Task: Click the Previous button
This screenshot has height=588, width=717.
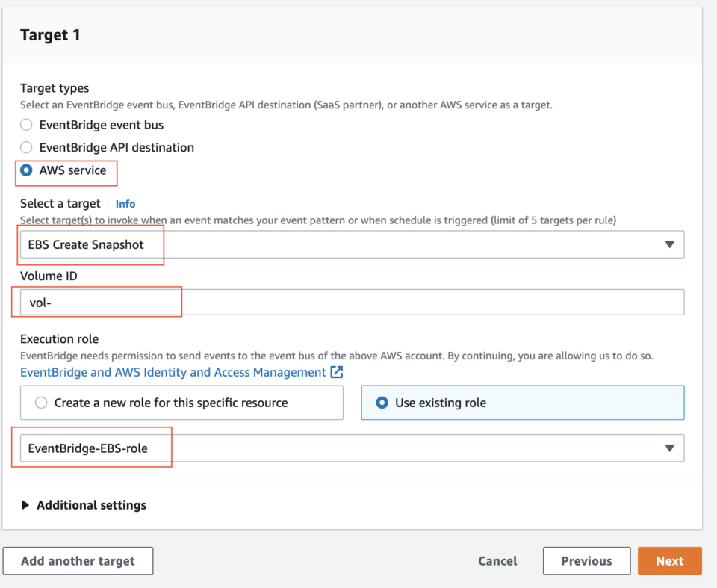Action: coord(586,560)
